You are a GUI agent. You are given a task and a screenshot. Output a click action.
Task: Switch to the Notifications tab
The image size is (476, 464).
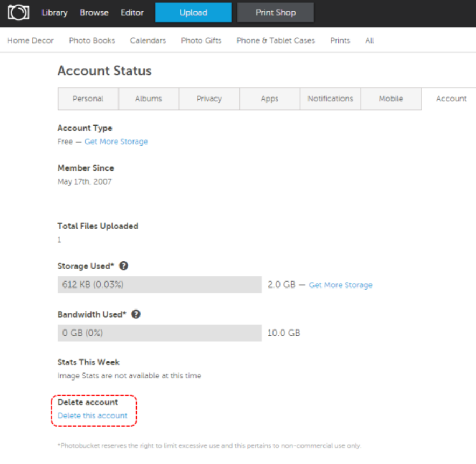tap(330, 99)
